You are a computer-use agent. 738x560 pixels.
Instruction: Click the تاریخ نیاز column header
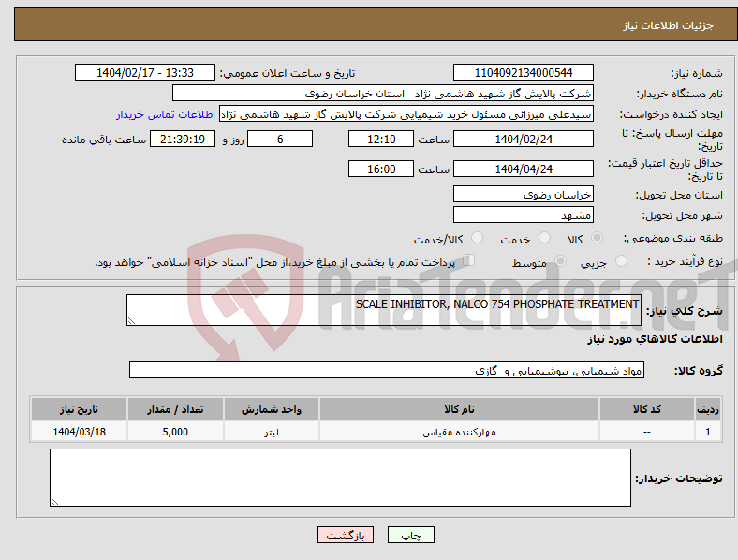79,409
